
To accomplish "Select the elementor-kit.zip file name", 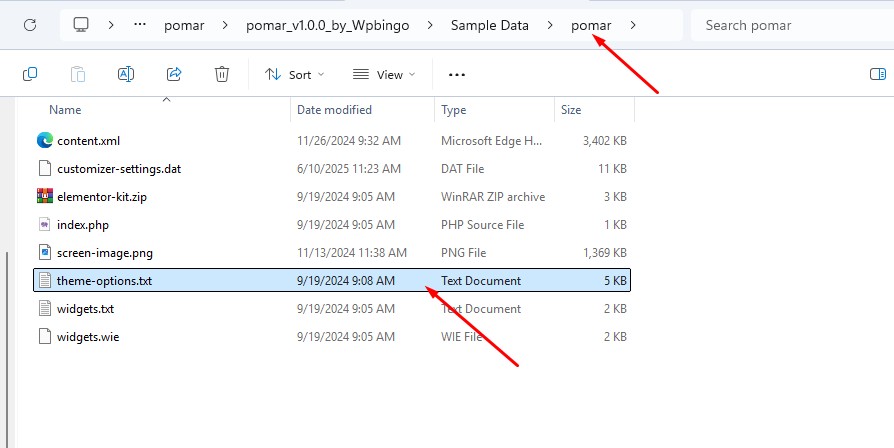I will [101, 197].
